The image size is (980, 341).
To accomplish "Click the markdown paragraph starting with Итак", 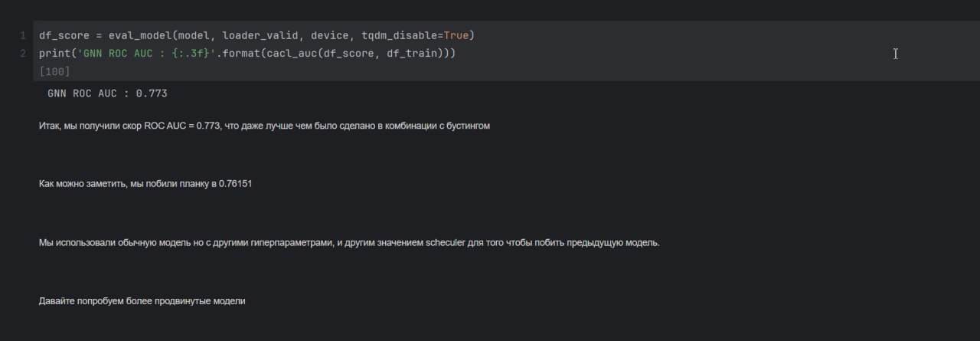I will pyautogui.click(x=264, y=126).
